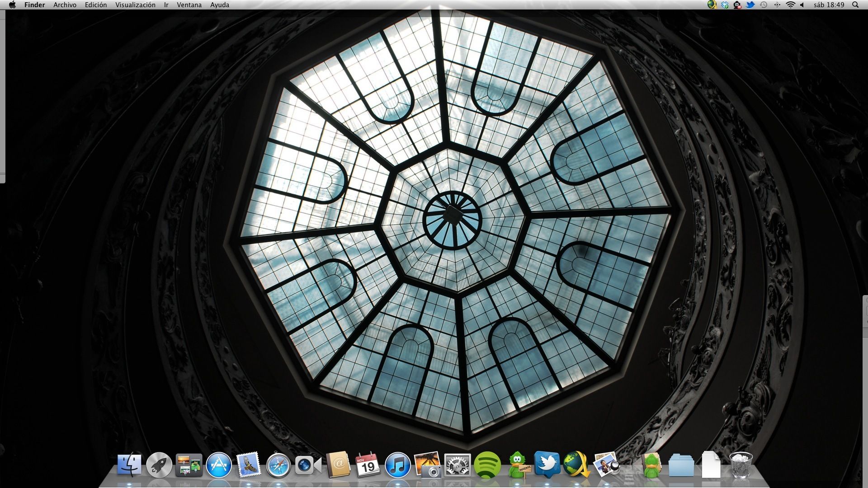
Task: Open Twitter app in dock
Action: click(x=547, y=465)
